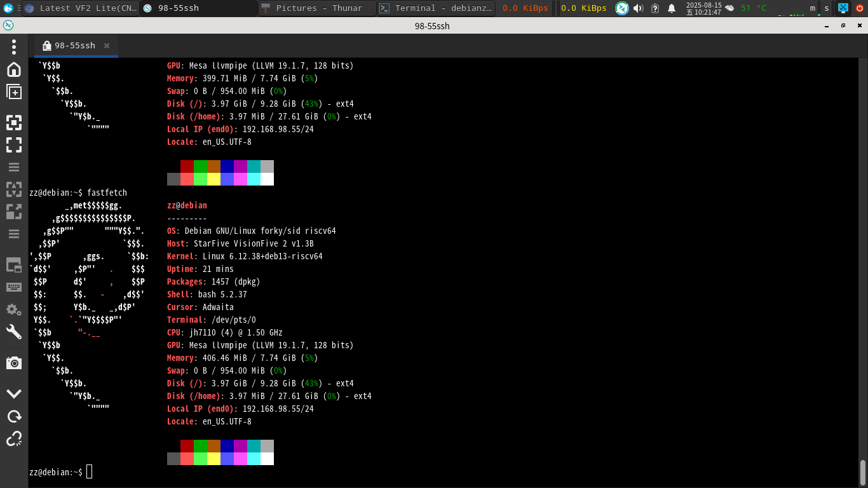This screenshot has width=868, height=488.
Task: Open the connection preferences gears icon
Action: pos(14,309)
